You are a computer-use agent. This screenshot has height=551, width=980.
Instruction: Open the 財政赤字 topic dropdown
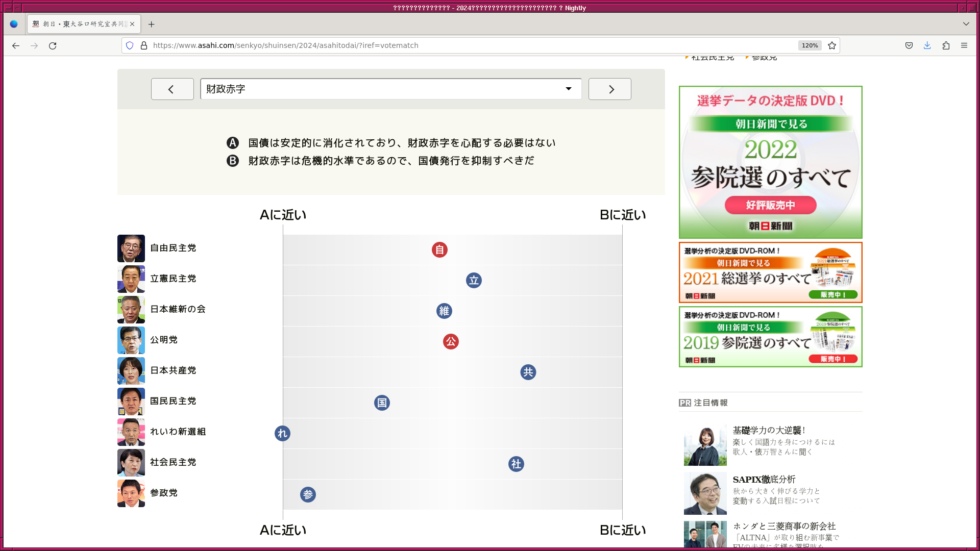pyautogui.click(x=391, y=89)
